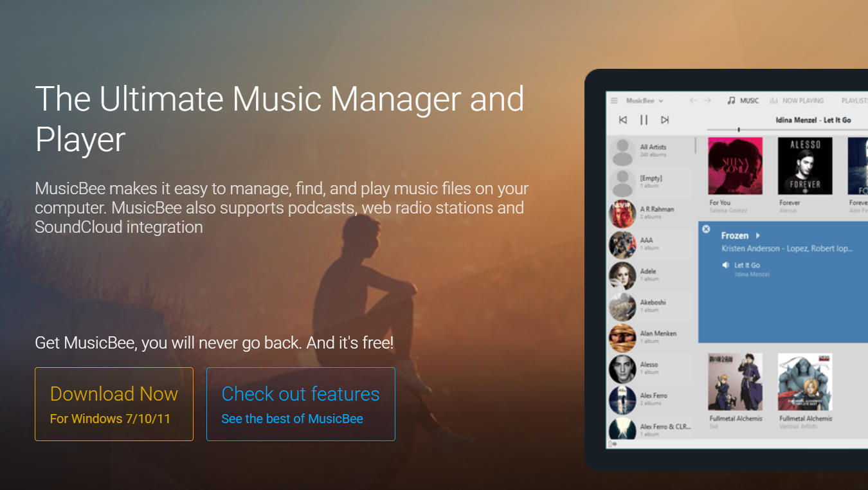The height and width of the screenshot is (490, 868).
Task: Click the play arrow beside Frozen
Action: [x=758, y=236]
